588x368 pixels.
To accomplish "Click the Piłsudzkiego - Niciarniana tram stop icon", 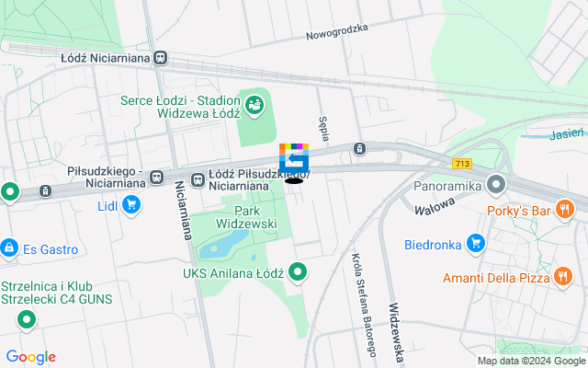I will [x=156, y=178].
